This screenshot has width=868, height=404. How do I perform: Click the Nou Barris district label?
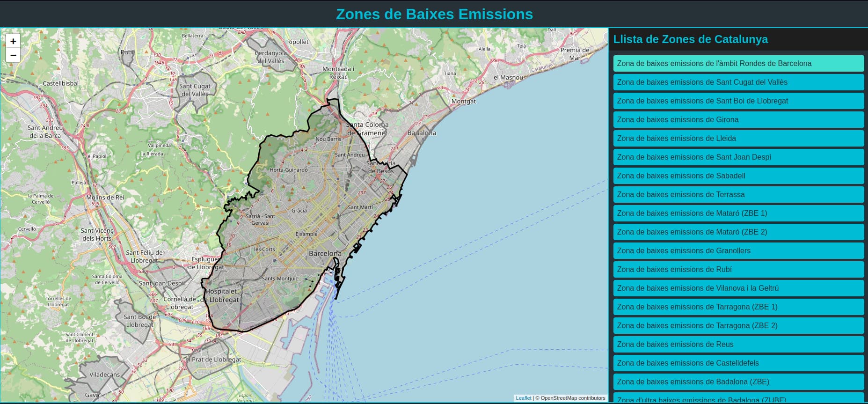[x=328, y=139]
